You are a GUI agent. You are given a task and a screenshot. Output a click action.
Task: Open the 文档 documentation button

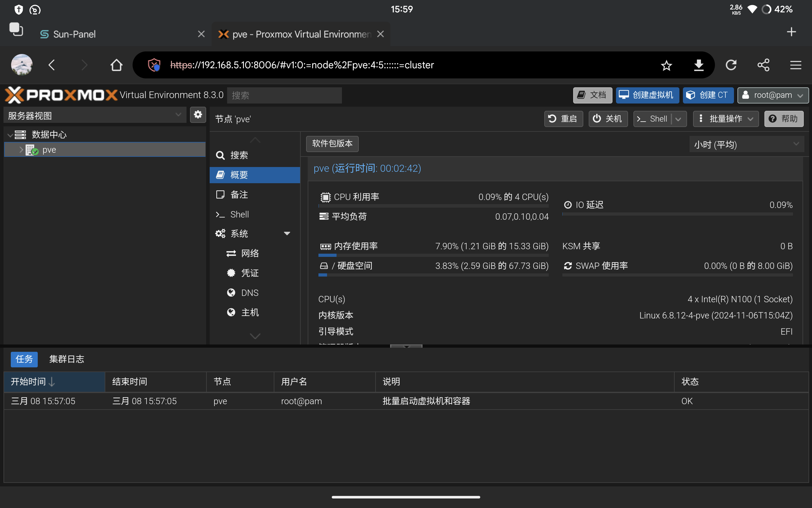[592, 95]
